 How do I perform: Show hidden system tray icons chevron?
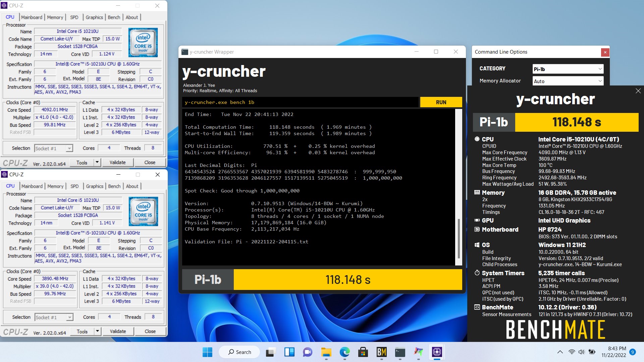click(560, 352)
